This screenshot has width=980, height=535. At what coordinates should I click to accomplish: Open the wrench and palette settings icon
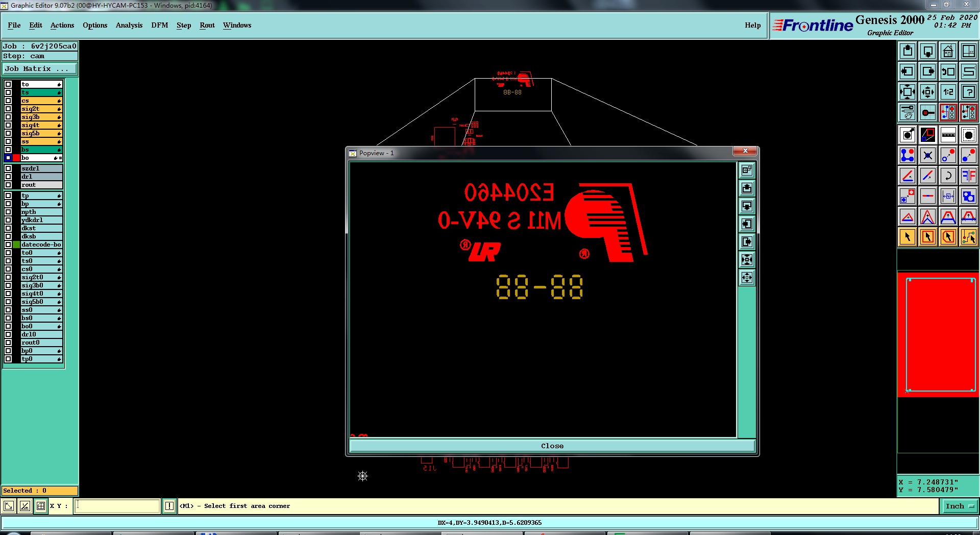908,112
